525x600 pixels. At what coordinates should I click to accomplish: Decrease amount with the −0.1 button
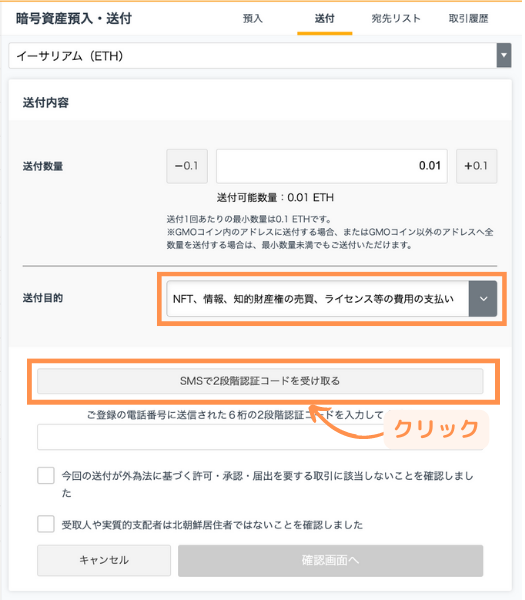tap(188, 167)
